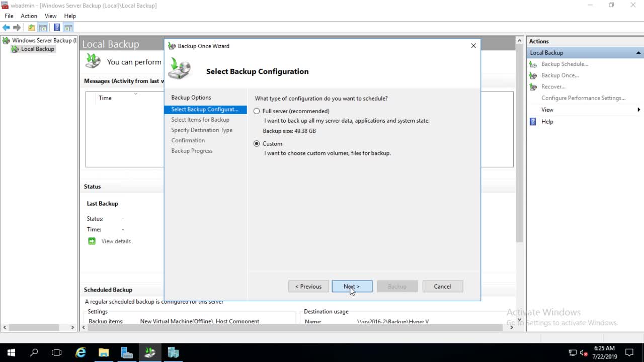
Task: Open notification center icon
Action: 629,352
